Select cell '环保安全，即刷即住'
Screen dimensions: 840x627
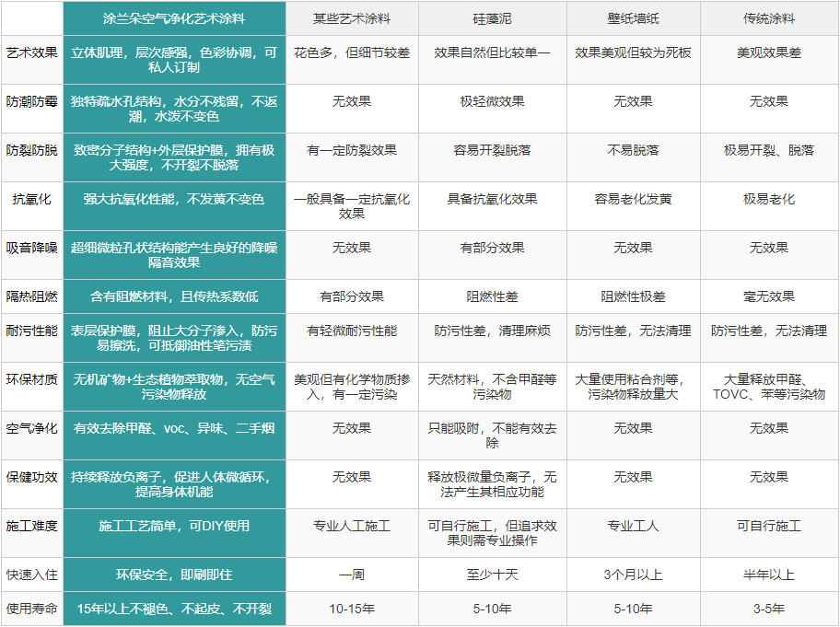tap(174, 575)
